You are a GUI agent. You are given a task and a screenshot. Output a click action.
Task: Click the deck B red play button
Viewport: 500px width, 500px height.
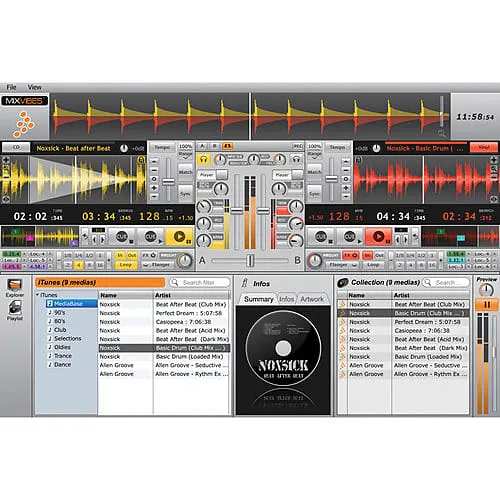click(378, 237)
